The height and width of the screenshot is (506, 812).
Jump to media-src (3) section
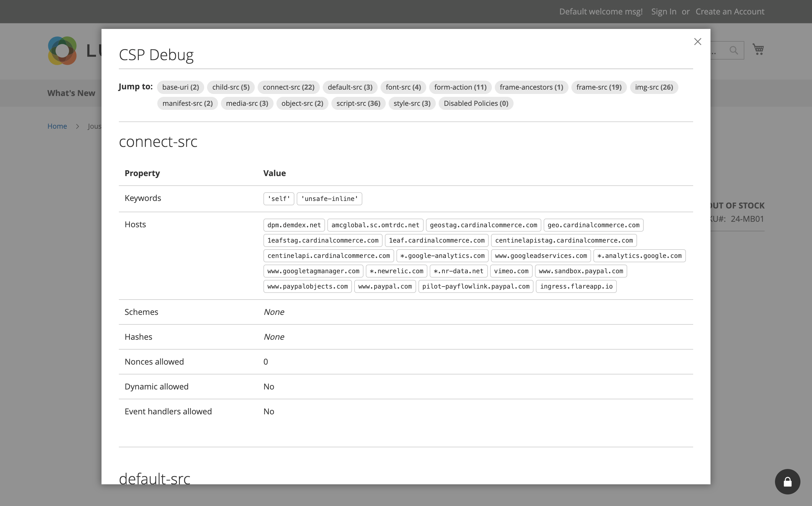pyautogui.click(x=247, y=103)
